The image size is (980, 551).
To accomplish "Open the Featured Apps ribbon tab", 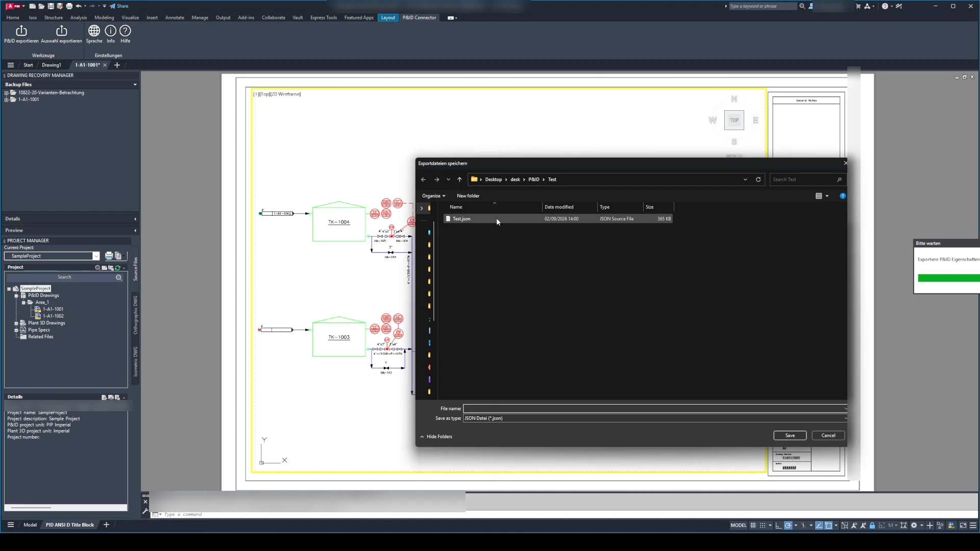I will click(x=359, y=18).
